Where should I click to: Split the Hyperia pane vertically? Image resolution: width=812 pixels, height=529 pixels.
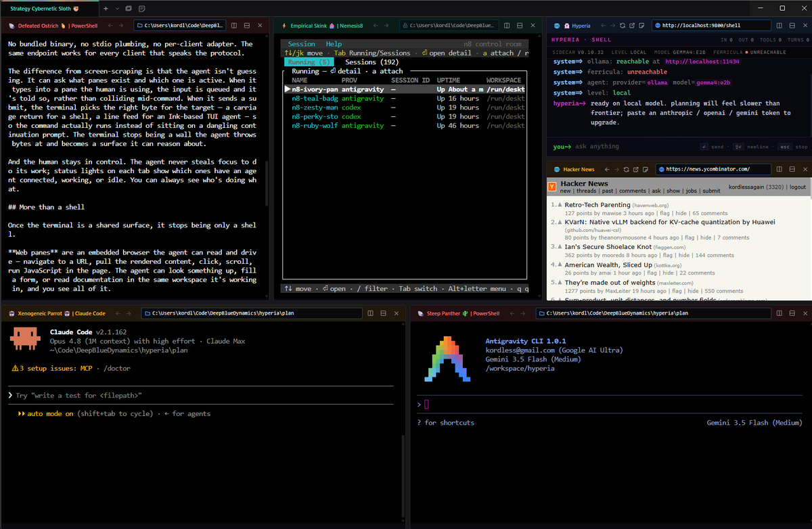pos(778,26)
